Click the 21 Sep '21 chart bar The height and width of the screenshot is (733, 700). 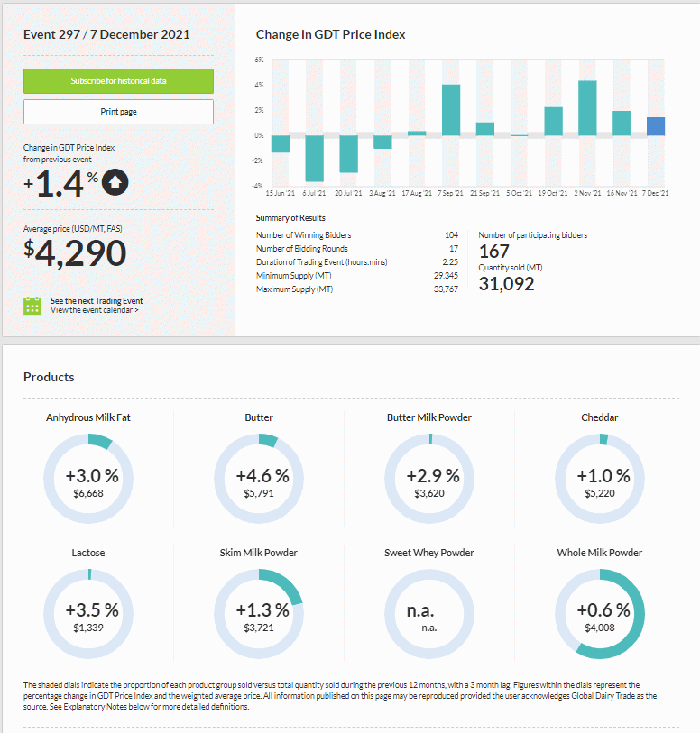(485, 129)
